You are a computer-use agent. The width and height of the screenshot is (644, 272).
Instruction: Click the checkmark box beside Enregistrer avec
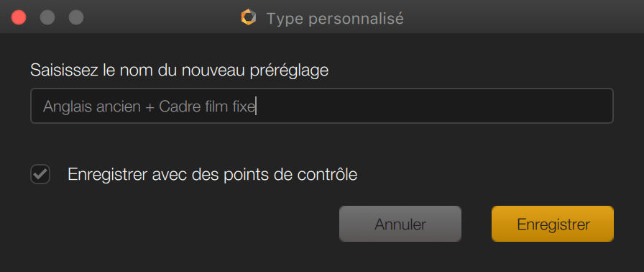pyautogui.click(x=41, y=175)
